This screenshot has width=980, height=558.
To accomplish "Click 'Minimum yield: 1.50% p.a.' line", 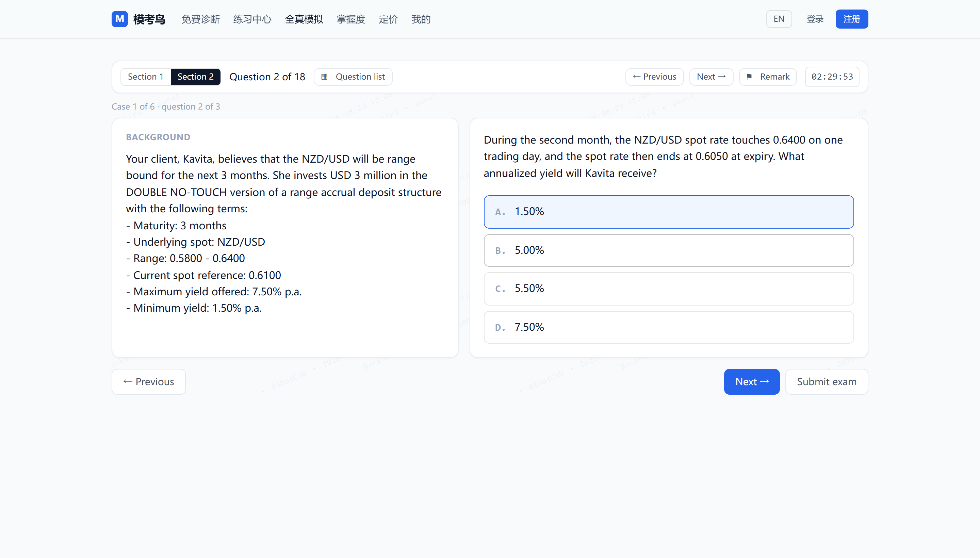I will tap(194, 308).
